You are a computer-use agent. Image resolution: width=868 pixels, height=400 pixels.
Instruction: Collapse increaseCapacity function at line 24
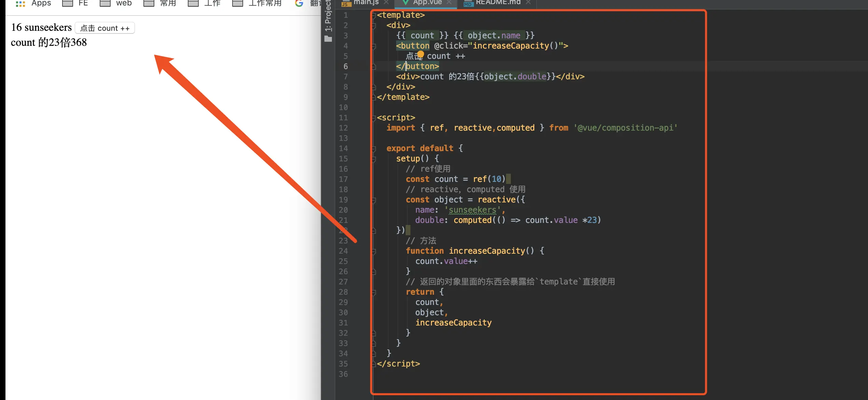(x=374, y=251)
